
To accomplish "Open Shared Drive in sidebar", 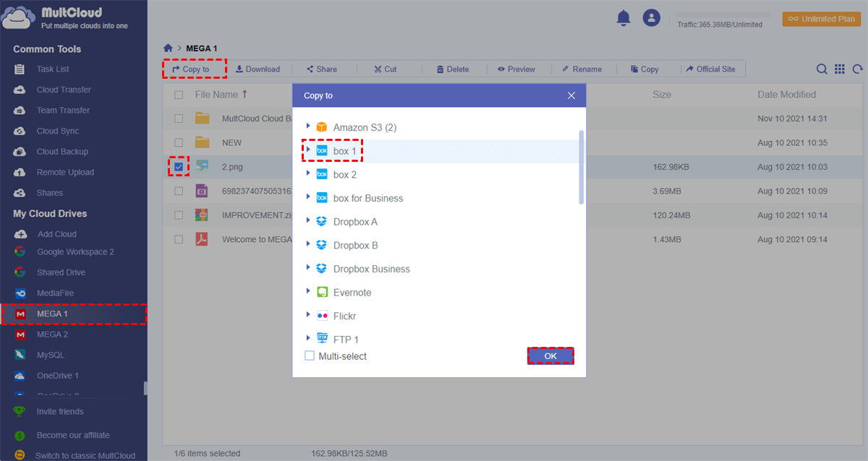I will (61, 272).
